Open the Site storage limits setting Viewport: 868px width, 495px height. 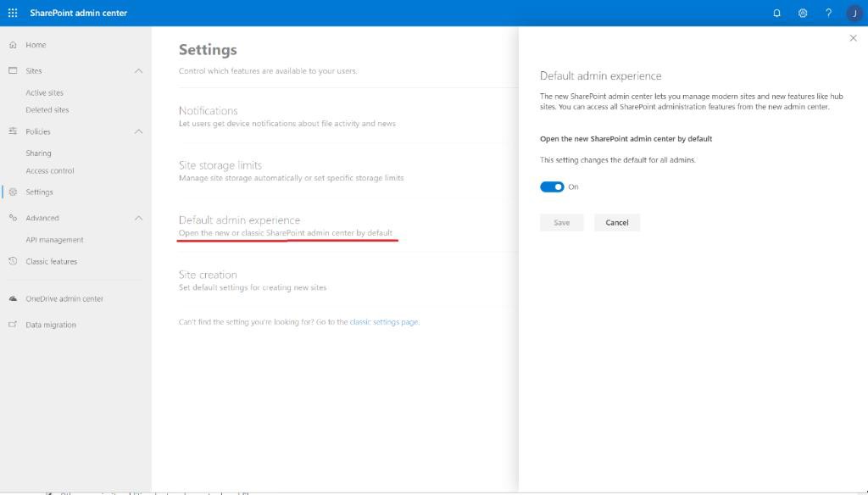pos(220,165)
